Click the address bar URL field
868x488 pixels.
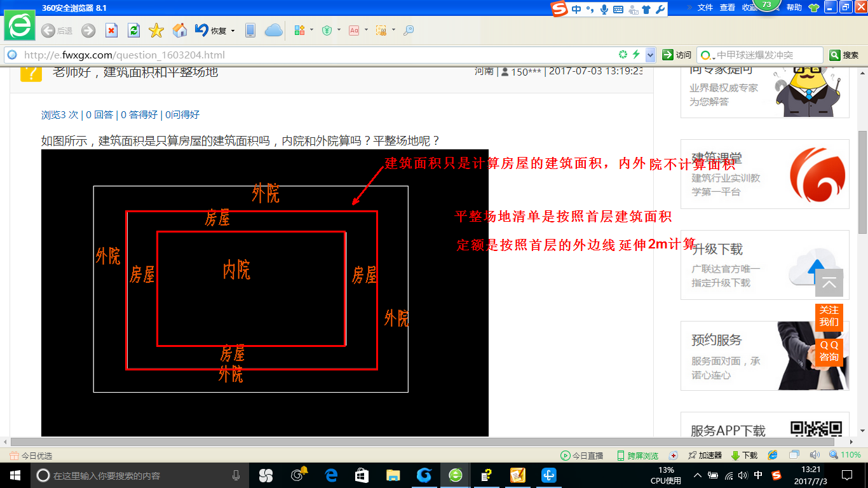[318, 55]
